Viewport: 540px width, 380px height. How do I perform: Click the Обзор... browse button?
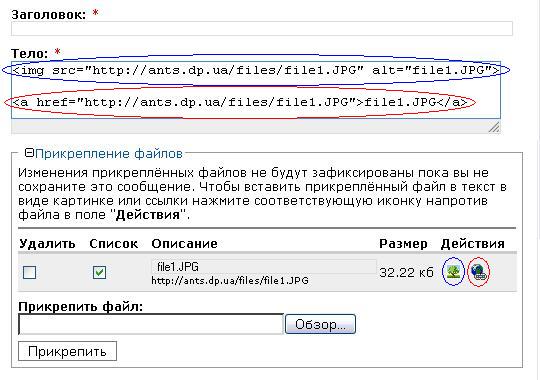pyautogui.click(x=320, y=324)
